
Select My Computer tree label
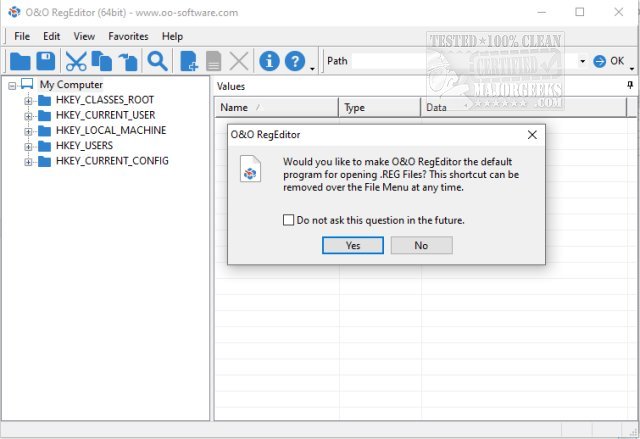point(71,84)
